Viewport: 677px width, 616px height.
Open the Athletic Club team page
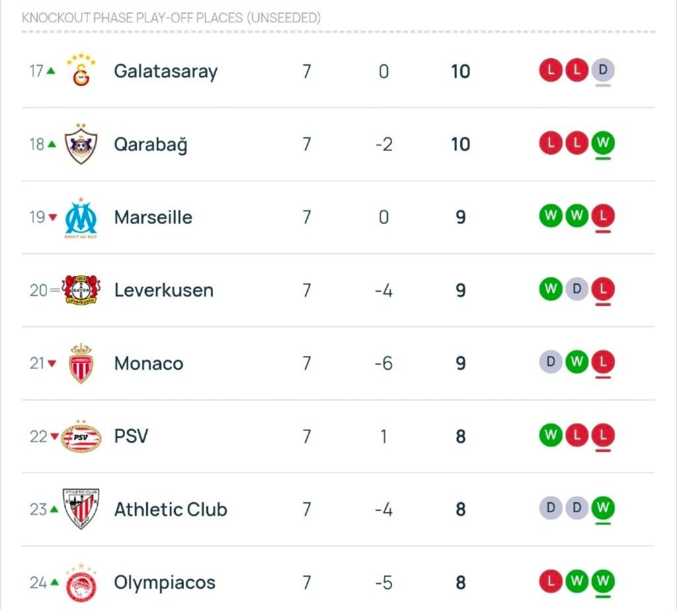coord(171,510)
